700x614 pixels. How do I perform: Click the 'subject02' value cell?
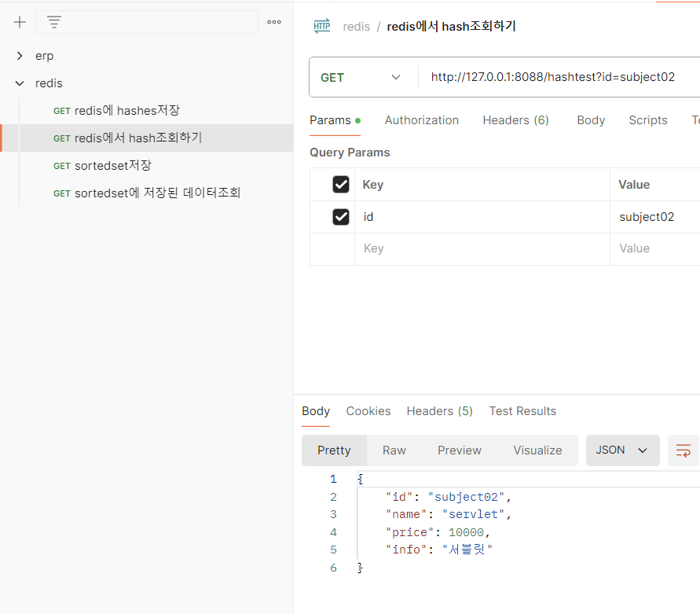[655, 217]
